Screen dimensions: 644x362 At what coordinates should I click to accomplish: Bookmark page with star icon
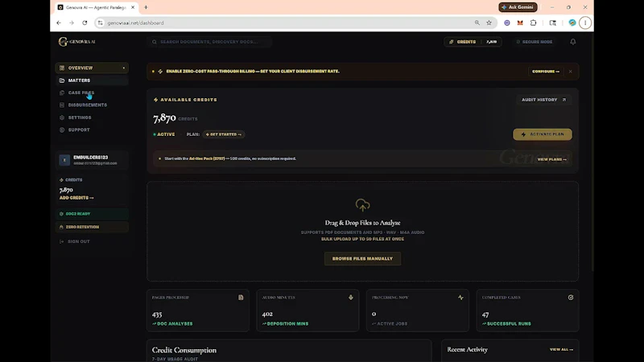(x=489, y=23)
